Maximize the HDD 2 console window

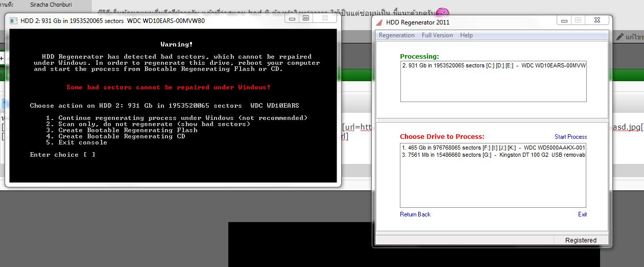point(306,18)
